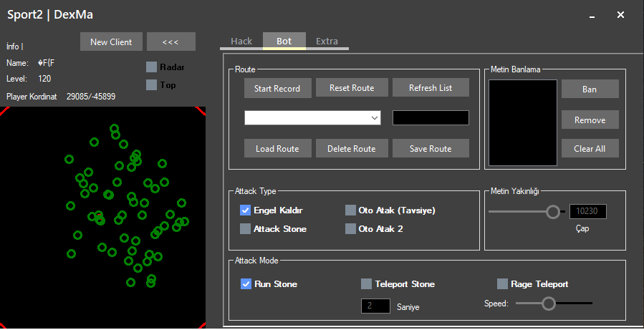The width and height of the screenshot is (644, 330).
Task: Click Save Route button
Action: (430, 149)
